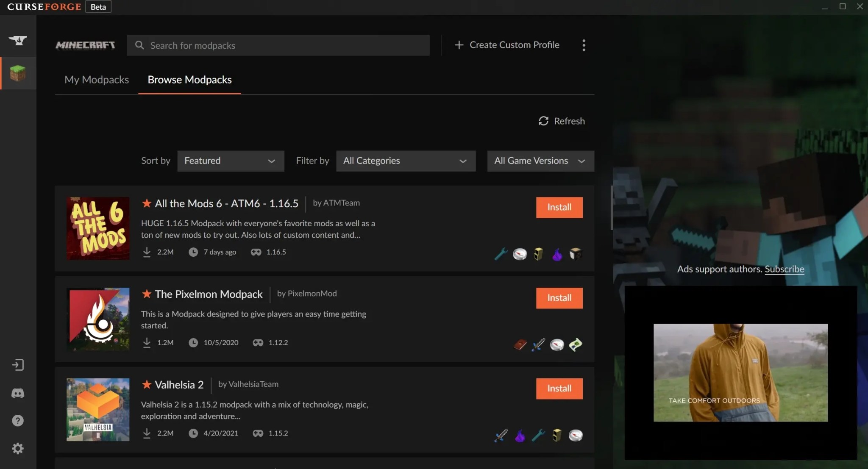The height and width of the screenshot is (469, 868).
Task: Click the Search for modpacks field
Action: pyautogui.click(x=278, y=45)
